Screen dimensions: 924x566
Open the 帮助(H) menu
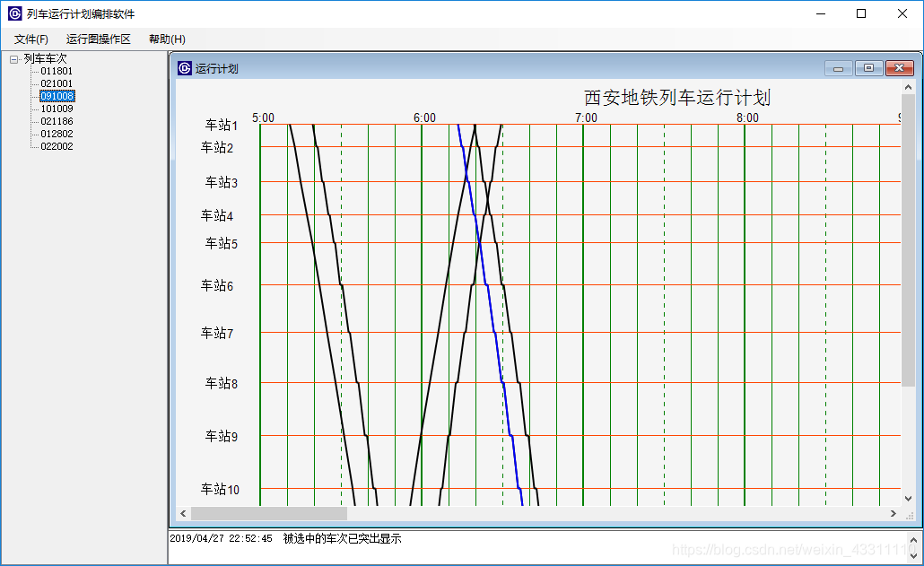pos(168,39)
